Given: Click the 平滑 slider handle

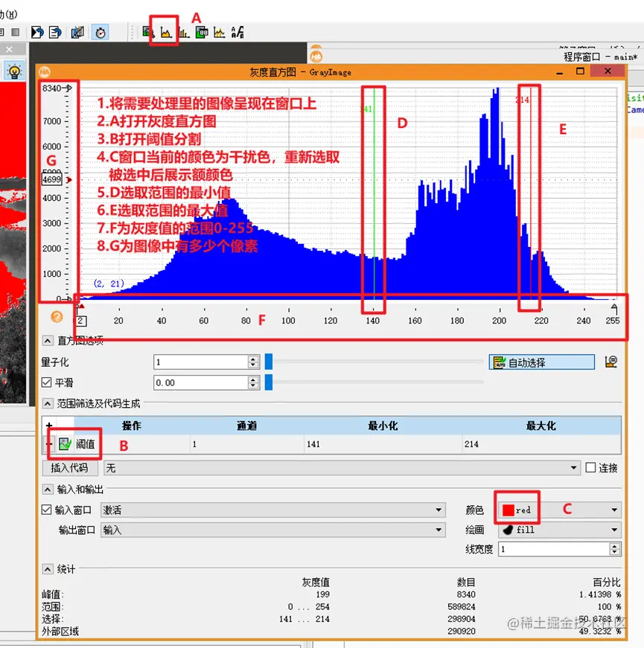Looking at the screenshot, I should (269, 382).
